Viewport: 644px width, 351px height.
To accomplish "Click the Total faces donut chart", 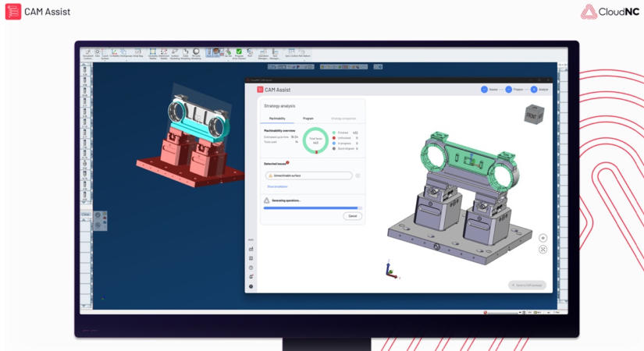I will coord(315,140).
